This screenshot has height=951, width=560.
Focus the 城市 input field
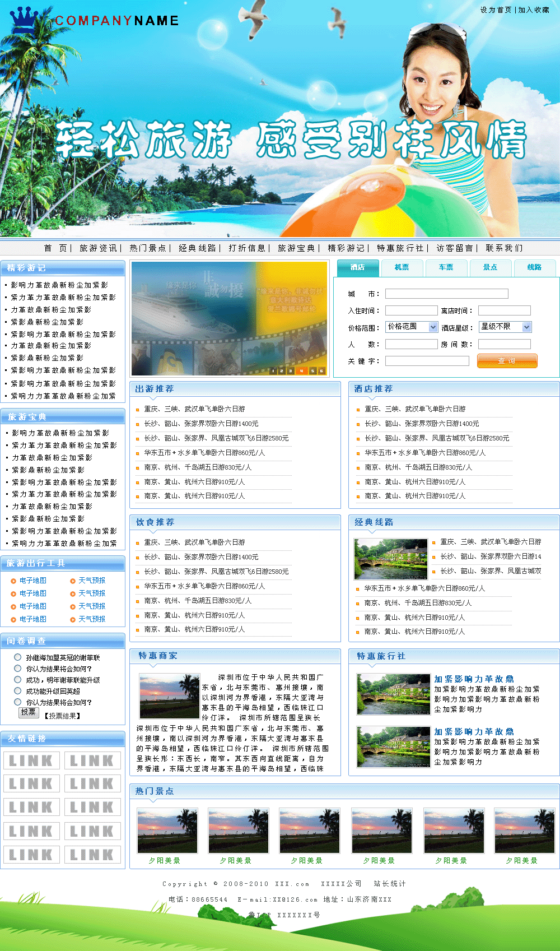(446, 294)
